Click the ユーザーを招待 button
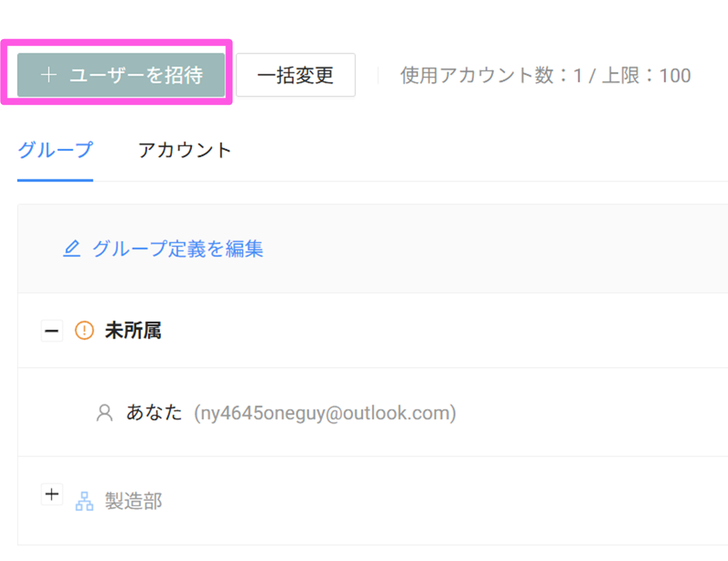This screenshot has height=561, width=728. click(x=121, y=75)
